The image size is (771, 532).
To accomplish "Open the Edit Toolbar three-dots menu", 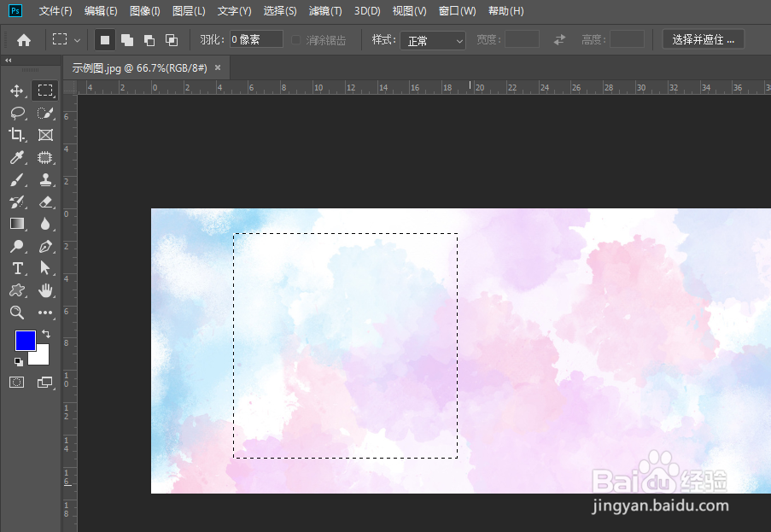I will 45,313.
